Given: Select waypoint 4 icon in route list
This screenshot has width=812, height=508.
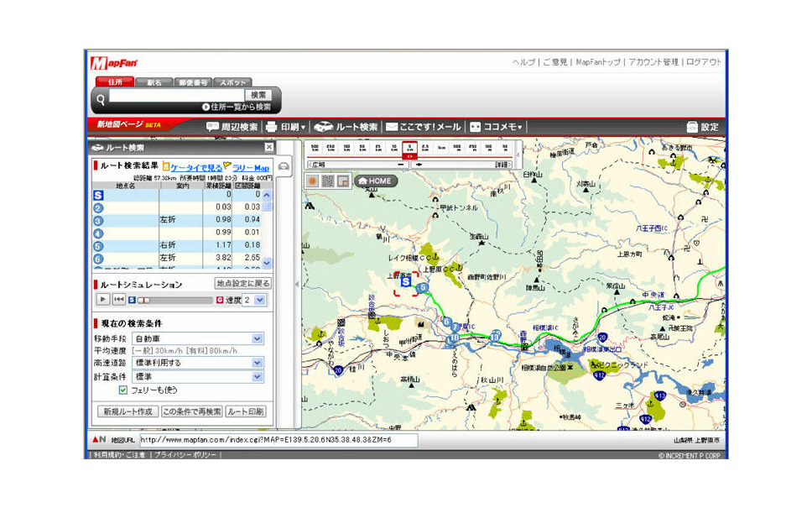Looking at the screenshot, I should [98, 233].
